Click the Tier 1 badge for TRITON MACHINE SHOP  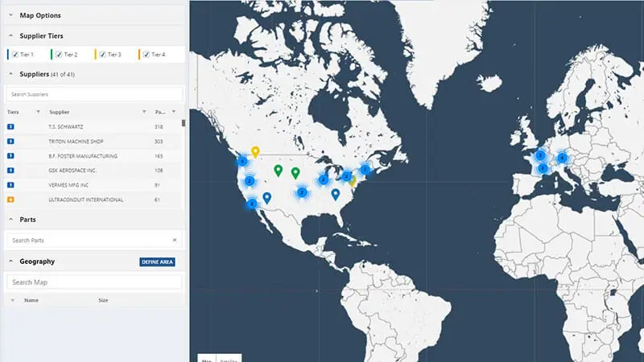(x=10, y=142)
